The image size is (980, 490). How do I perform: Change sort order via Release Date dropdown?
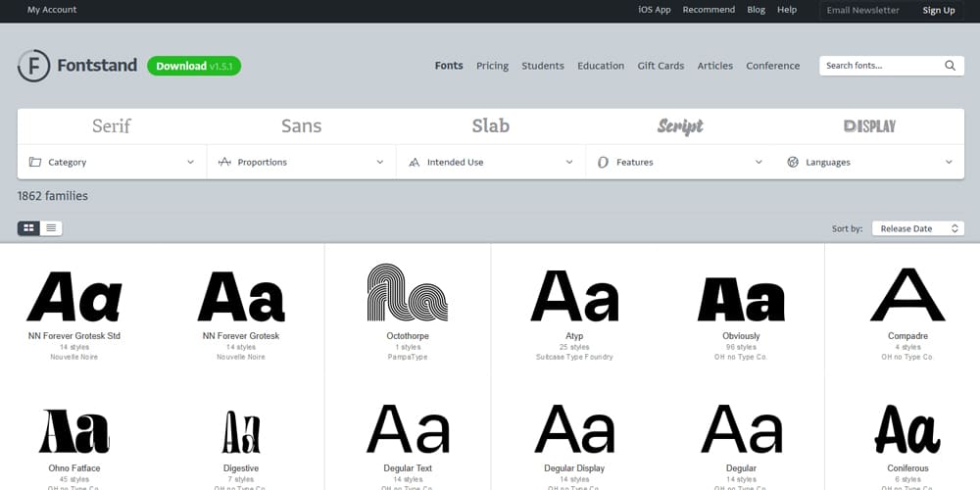click(918, 228)
